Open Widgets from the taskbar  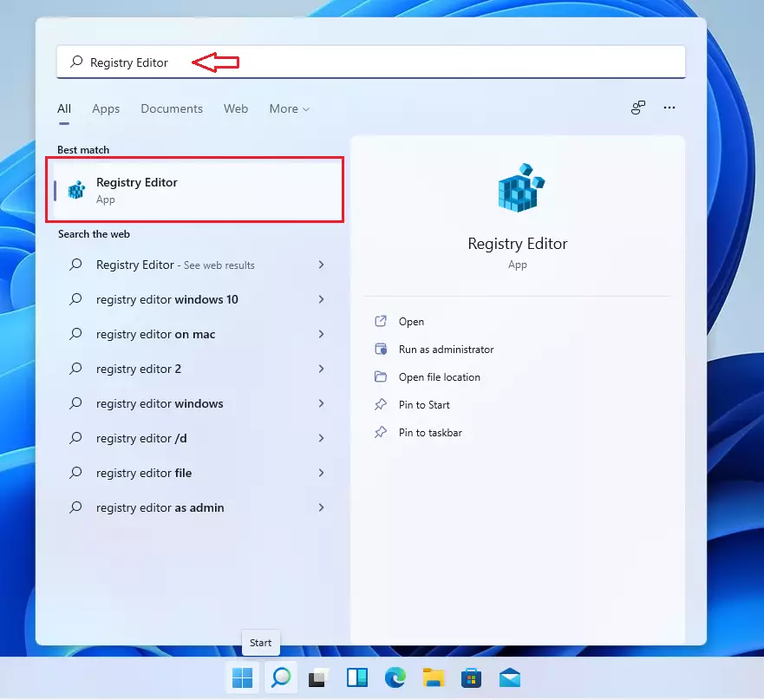pos(357,677)
